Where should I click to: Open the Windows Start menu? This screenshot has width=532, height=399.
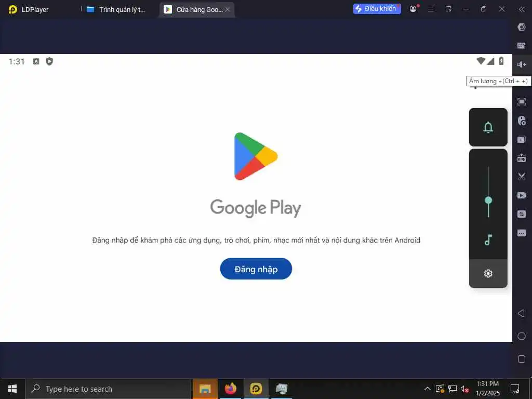click(12, 389)
